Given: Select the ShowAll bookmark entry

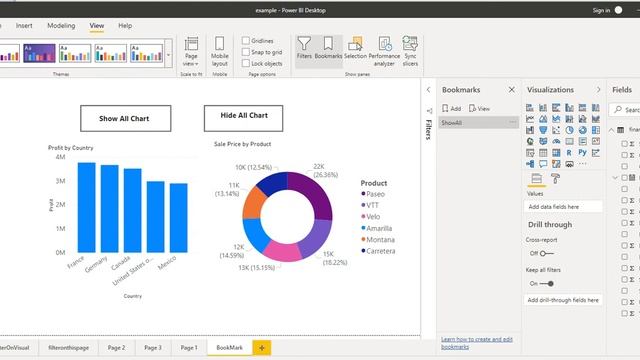Looking at the screenshot, I should [x=478, y=122].
